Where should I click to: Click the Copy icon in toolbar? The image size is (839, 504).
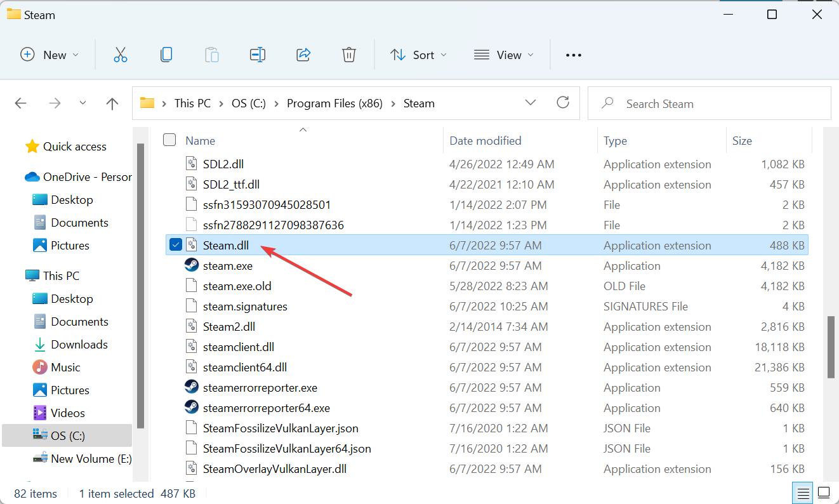click(x=166, y=55)
